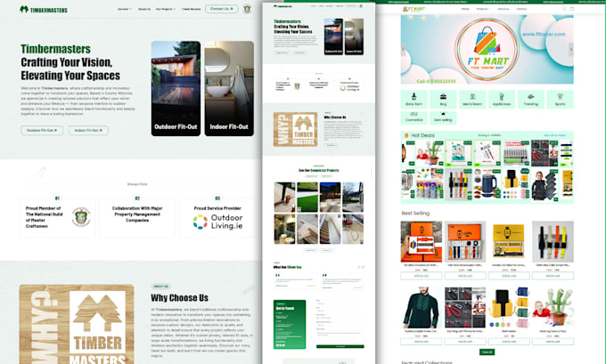This screenshot has height=364, width=606.
Task: Click 'Collaboration With Major Property Management Companies' card
Action: click(x=137, y=217)
